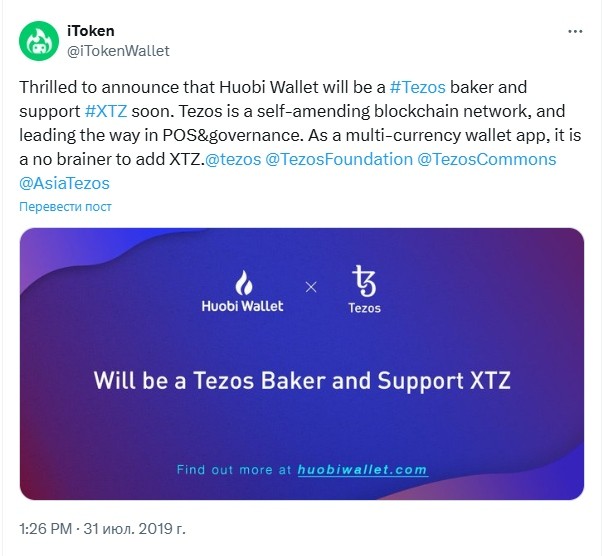The image size is (602, 556).
Task: Click the Tezos logo symbol in banner
Action: click(364, 281)
